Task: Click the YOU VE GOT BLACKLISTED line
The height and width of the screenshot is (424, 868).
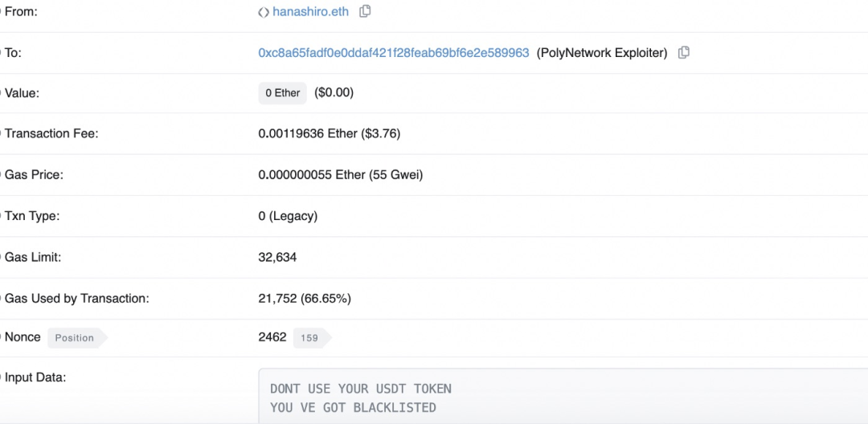Action: 353,408
